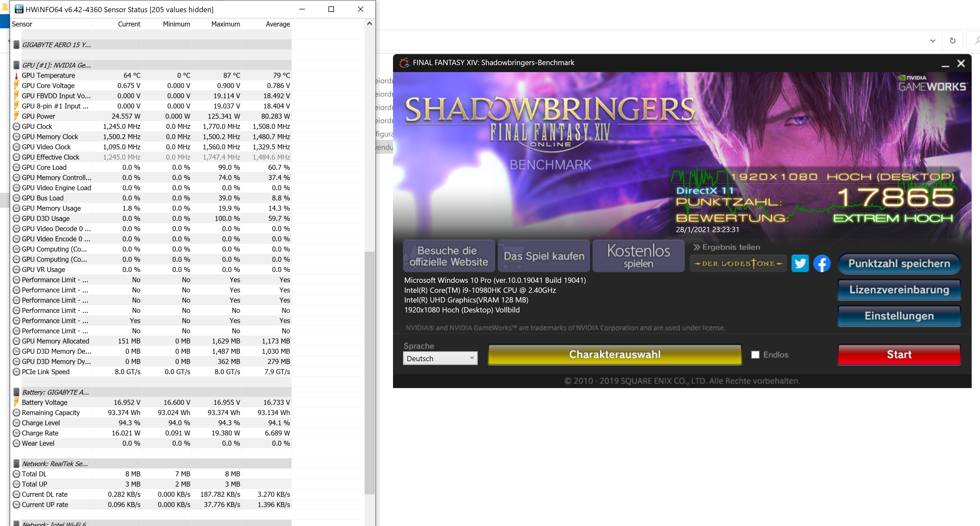
Task: Open the Einstellungen button
Action: pyautogui.click(x=899, y=316)
